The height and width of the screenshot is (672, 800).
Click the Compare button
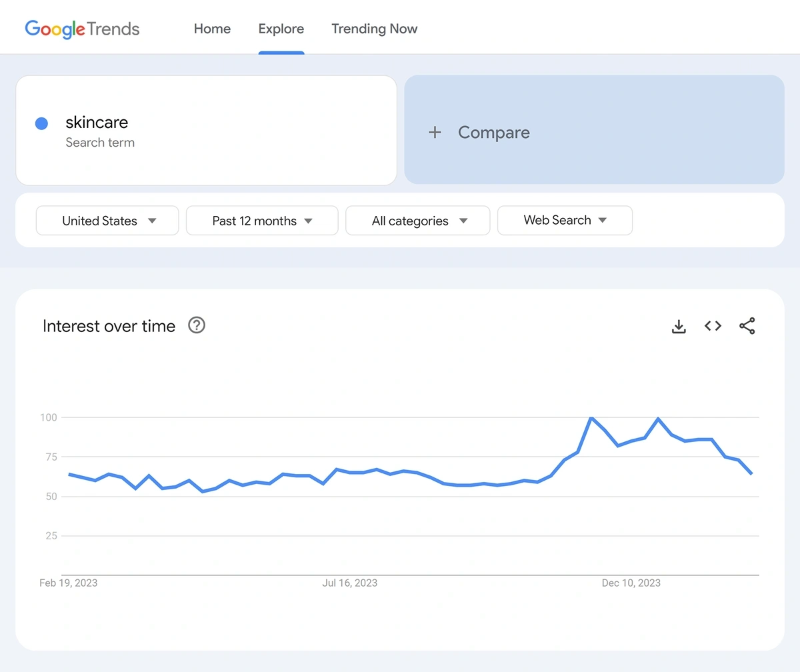coord(493,132)
